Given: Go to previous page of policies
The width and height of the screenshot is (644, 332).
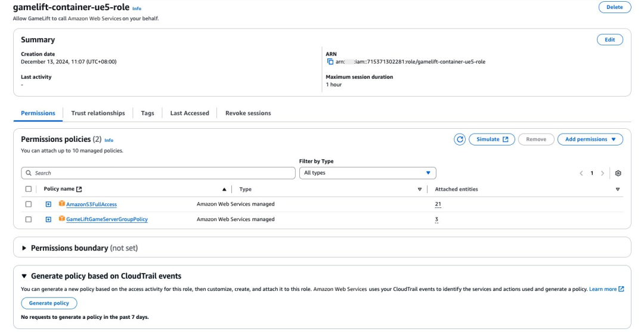Looking at the screenshot, I should click(581, 173).
